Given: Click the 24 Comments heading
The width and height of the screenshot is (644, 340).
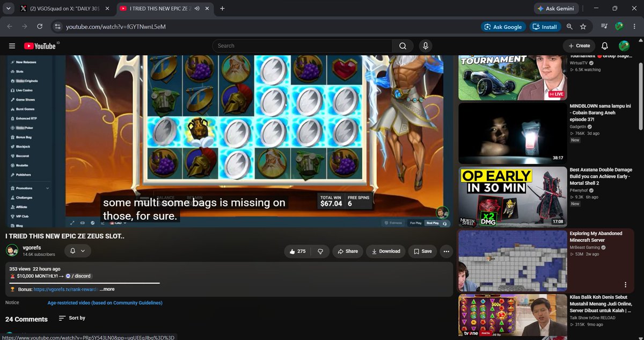Looking at the screenshot, I should [26, 319].
